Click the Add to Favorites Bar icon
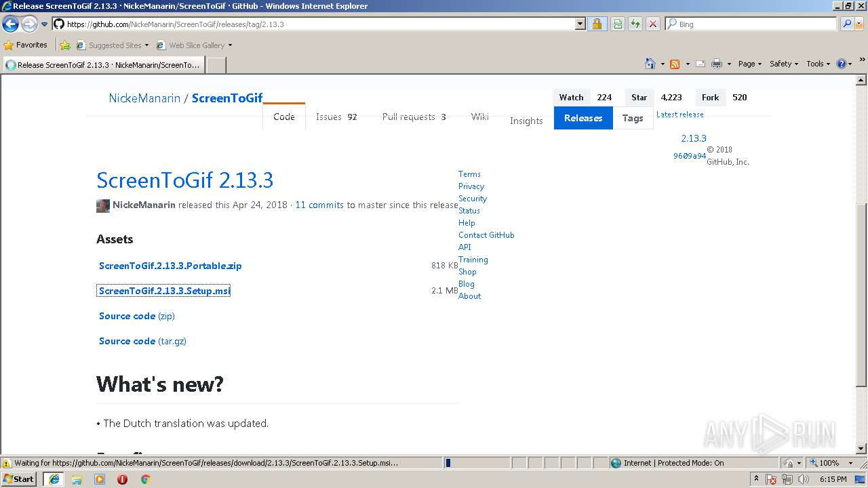The height and width of the screenshot is (488, 868). coord(65,45)
